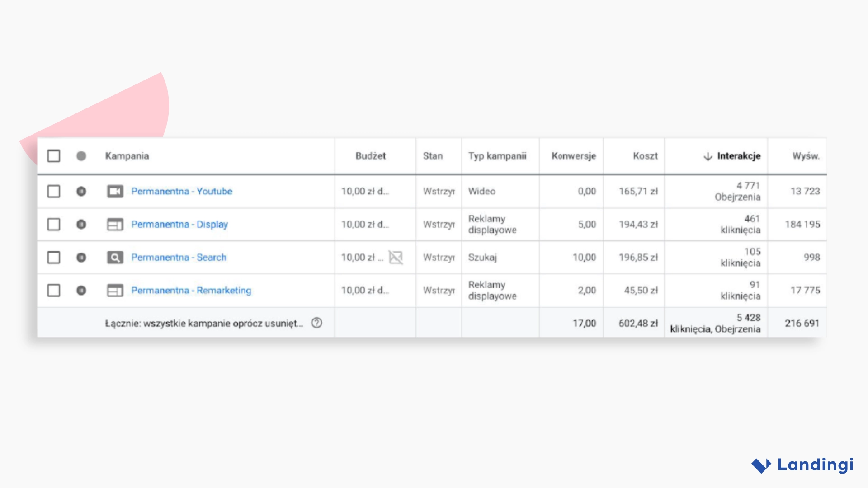Open the Budżet column header
Image resolution: width=868 pixels, height=488 pixels.
pos(370,156)
